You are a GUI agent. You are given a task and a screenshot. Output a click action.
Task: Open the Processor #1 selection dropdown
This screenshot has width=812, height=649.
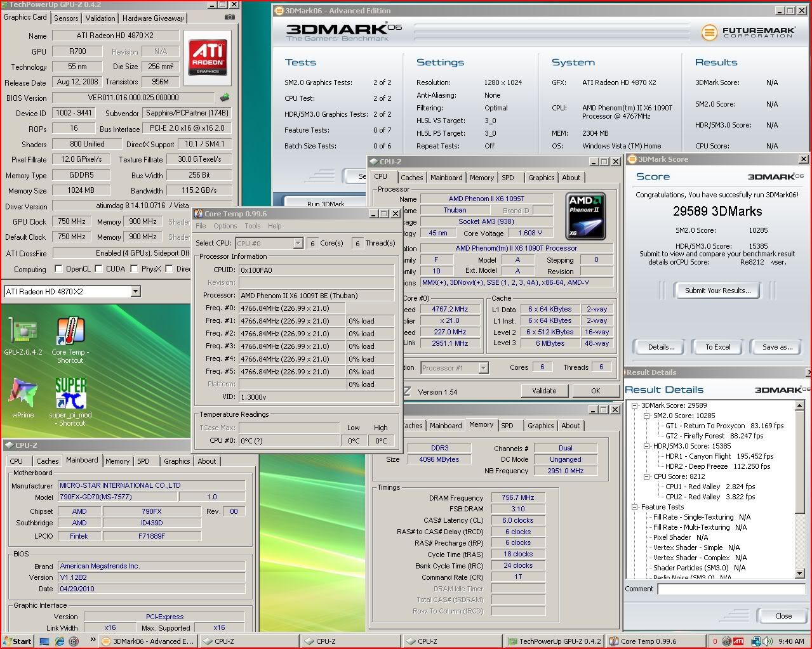click(x=483, y=368)
